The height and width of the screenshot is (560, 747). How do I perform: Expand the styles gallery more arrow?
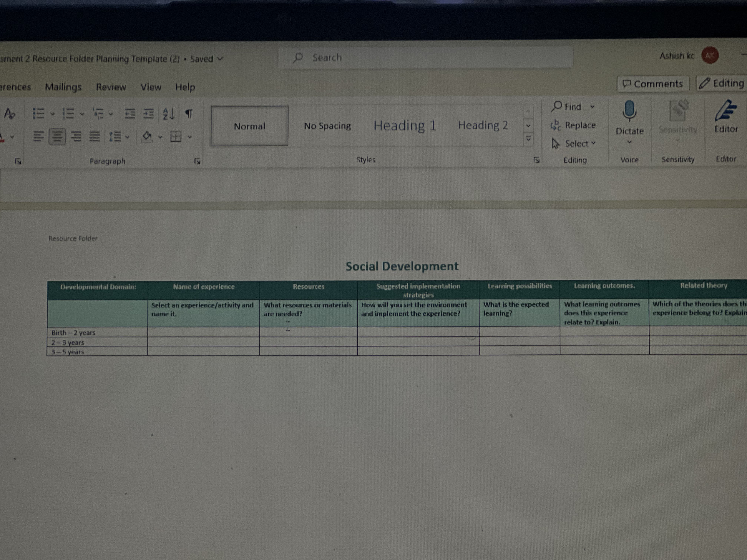[528, 139]
